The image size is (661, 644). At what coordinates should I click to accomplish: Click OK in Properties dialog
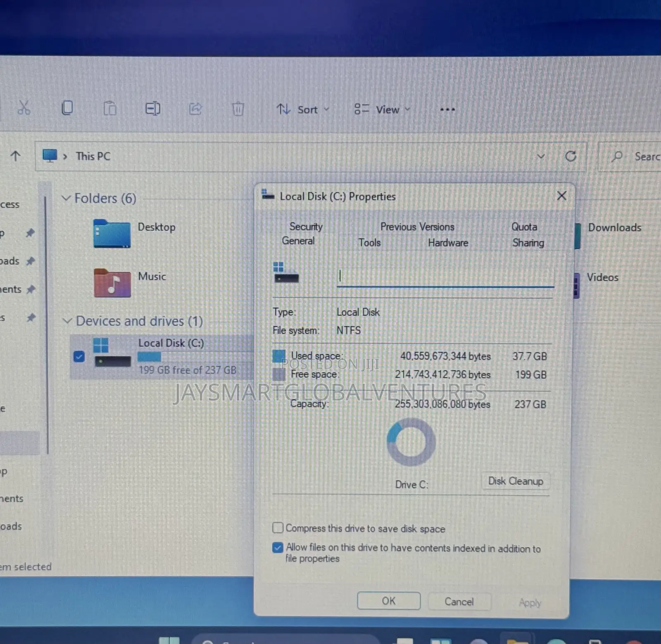point(389,601)
